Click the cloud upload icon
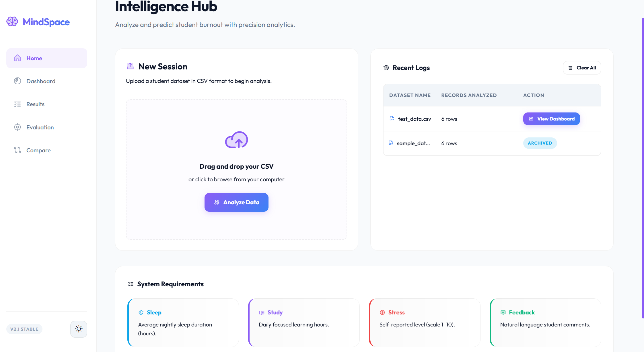This screenshot has height=352, width=644. (x=236, y=140)
